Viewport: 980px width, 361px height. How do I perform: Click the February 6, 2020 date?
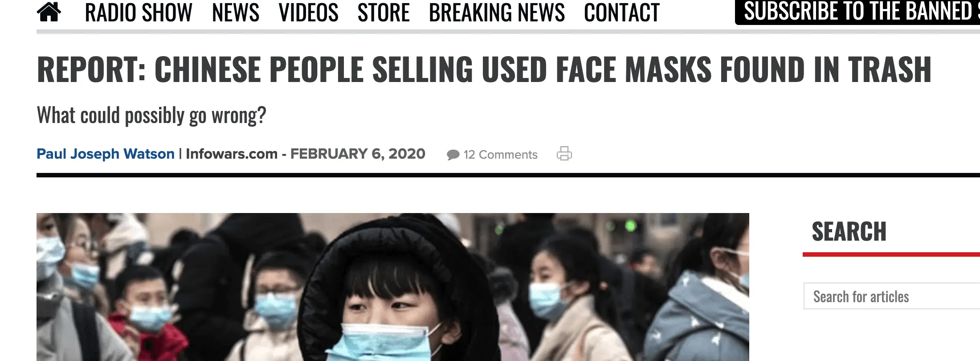358,154
